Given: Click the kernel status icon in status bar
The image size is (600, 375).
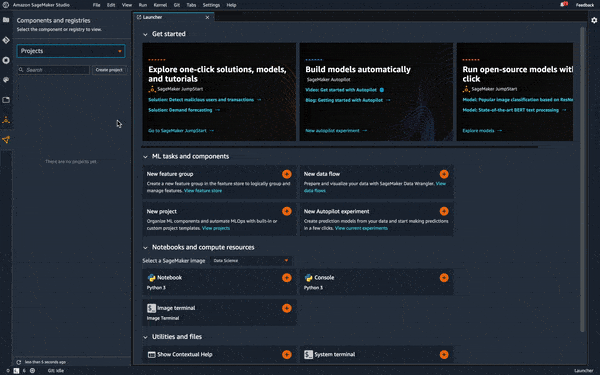Looking at the screenshot, I should coord(32,370).
